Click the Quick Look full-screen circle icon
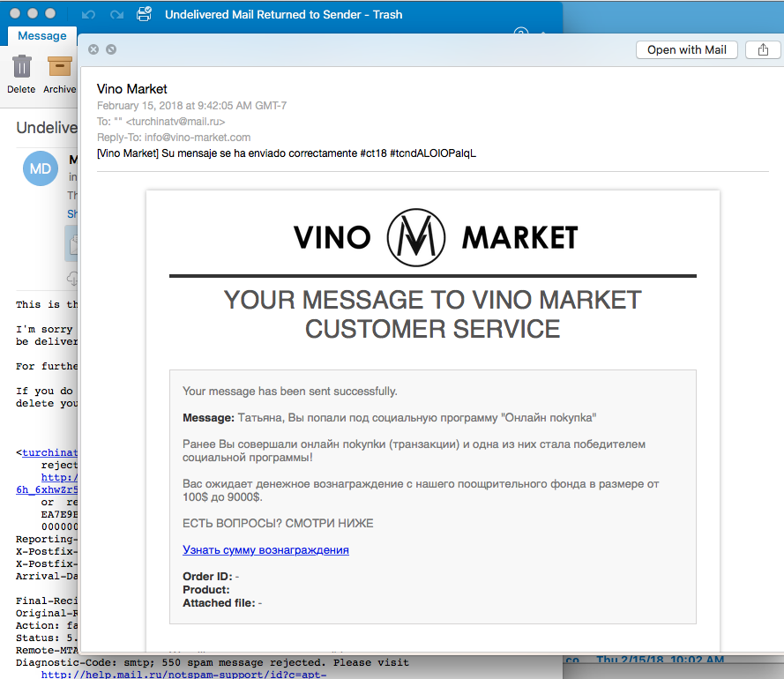The height and width of the screenshot is (679, 784). 111,49
